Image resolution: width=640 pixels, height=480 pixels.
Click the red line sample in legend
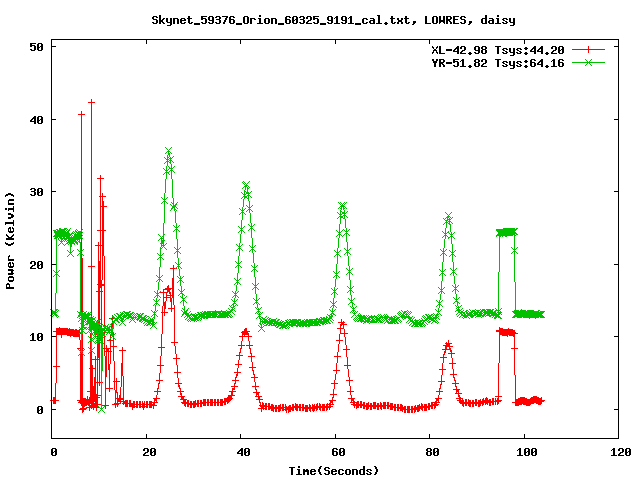click(588, 50)
